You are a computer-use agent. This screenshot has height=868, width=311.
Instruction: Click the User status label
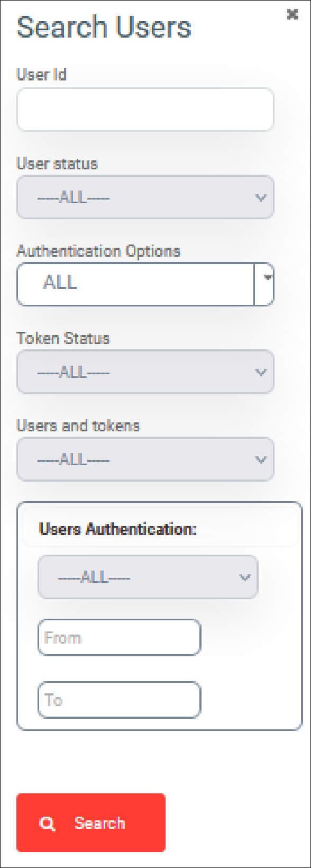[57, 164]
